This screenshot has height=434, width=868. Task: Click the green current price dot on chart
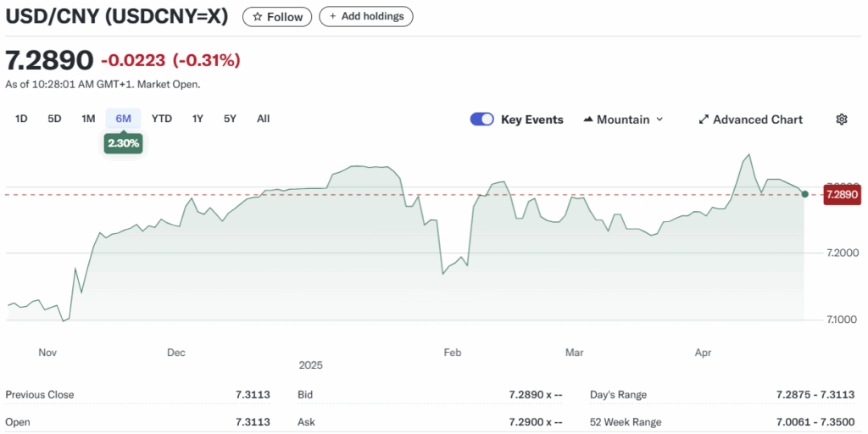804,194
